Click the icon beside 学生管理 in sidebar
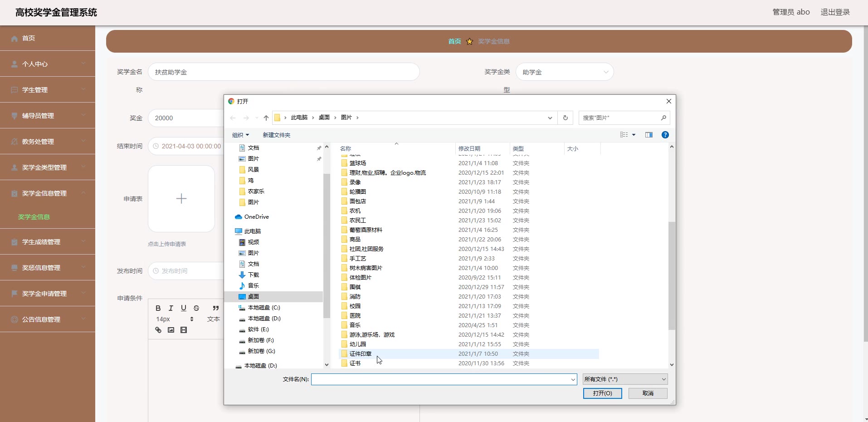868x422 pixels. click(15, 90)
